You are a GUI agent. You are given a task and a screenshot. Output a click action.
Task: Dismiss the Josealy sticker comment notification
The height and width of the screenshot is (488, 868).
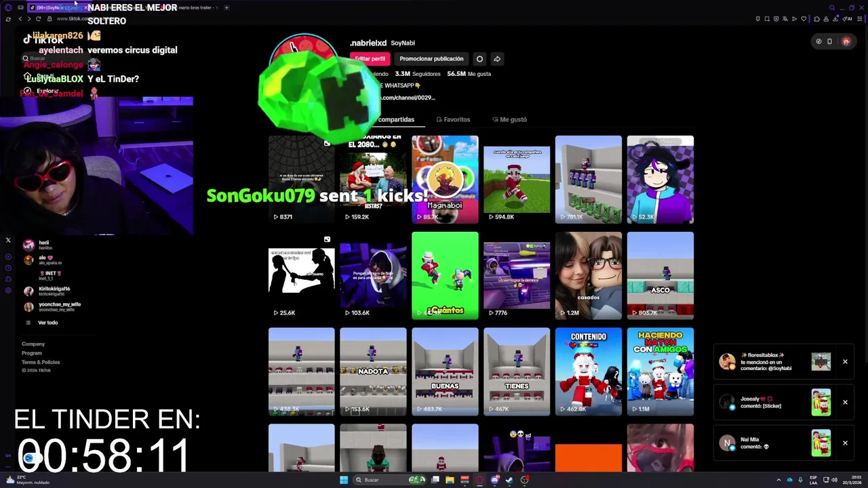845,403
